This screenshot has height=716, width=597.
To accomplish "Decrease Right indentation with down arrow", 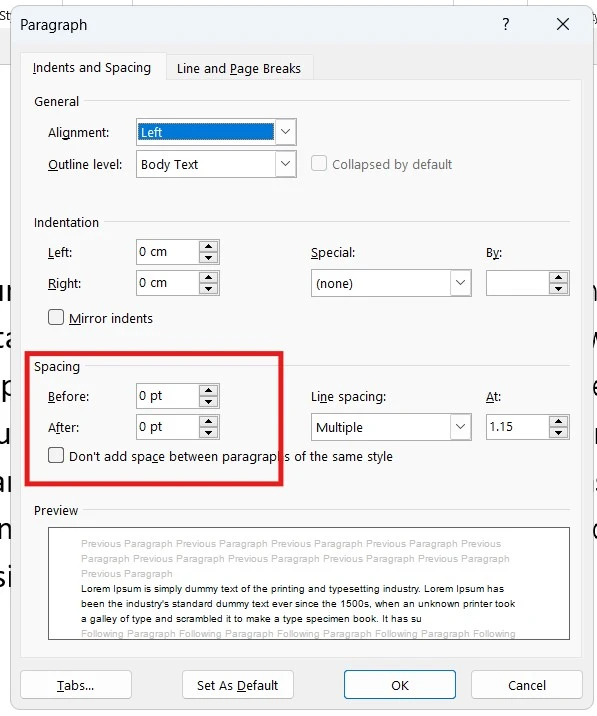I will (209, 289).
